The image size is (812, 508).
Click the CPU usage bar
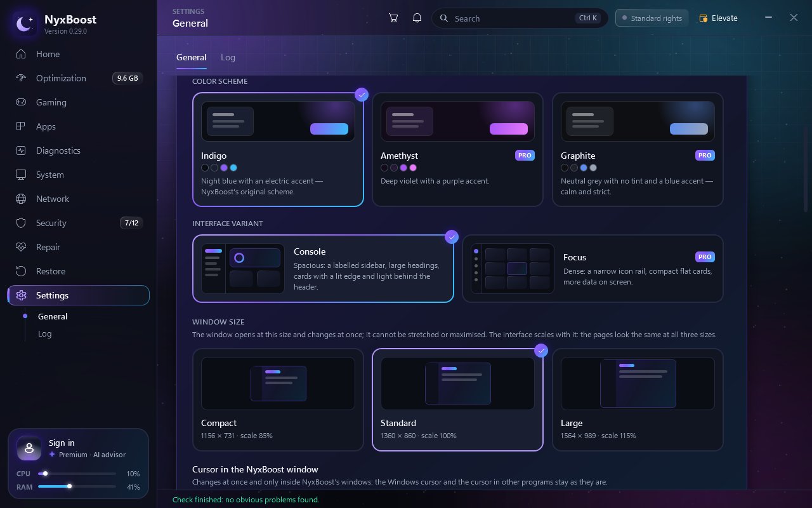[77, 474]
